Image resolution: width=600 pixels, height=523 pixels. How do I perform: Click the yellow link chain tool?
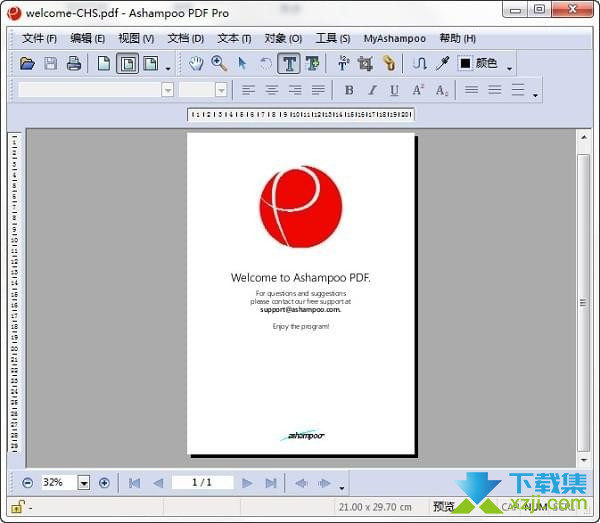coord(389,63)
